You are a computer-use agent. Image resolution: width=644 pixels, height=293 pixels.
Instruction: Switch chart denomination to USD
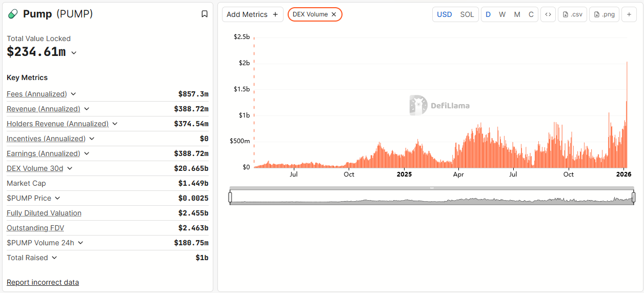pyautogui.click(x=444, y=14)
